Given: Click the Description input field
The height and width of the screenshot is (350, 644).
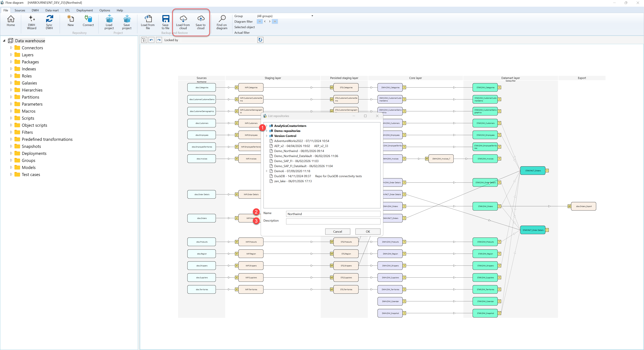Looking at the screenshot, I should tap(333, 221).
